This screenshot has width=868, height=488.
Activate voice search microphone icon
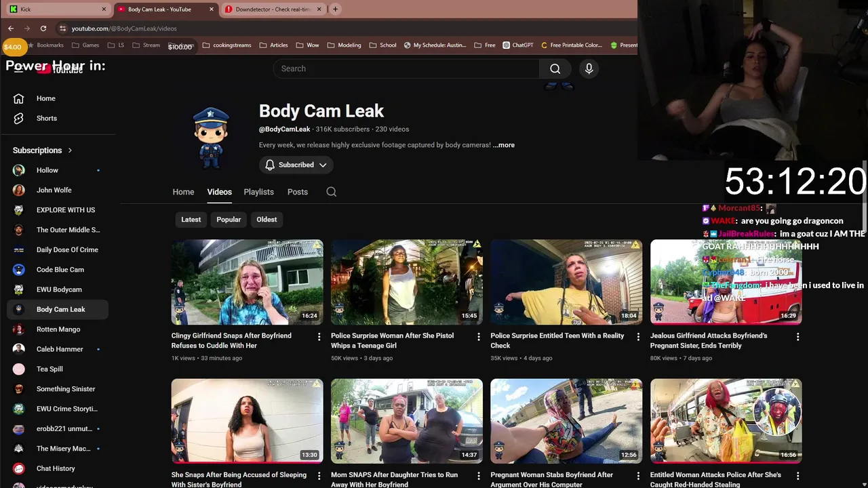[x=589, y=68]
